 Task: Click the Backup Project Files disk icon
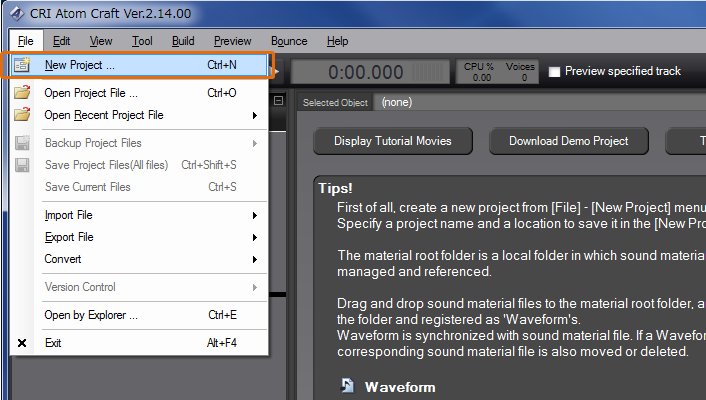click(22, 143)
